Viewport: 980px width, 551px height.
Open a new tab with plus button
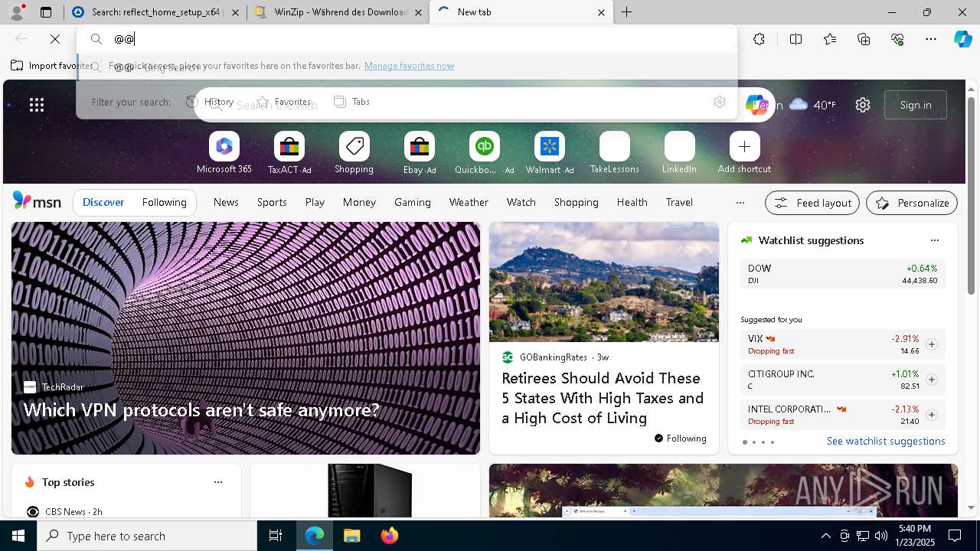[627, 12]
